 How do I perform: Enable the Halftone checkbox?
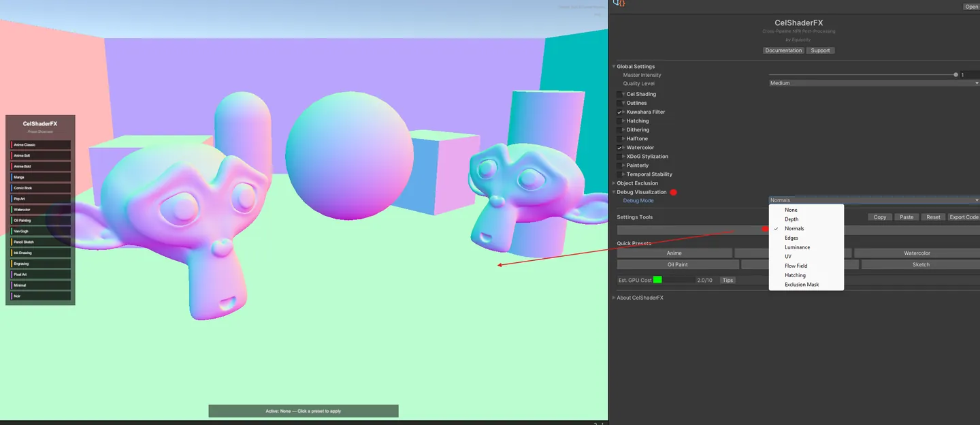[x=619, y=138]
